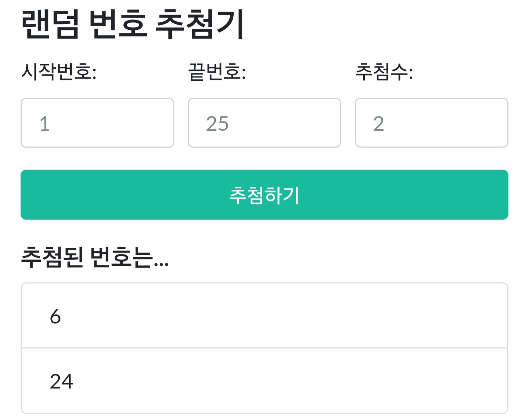Click the 추첨수: label text
The width and height of the screenshot is (529, 420).
coord(384,72)
